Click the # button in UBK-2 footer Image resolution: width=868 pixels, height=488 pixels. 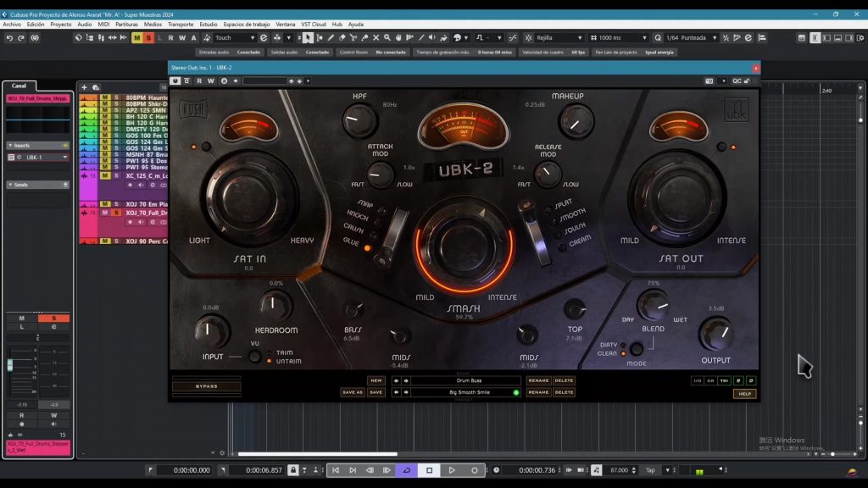point(738,380)
